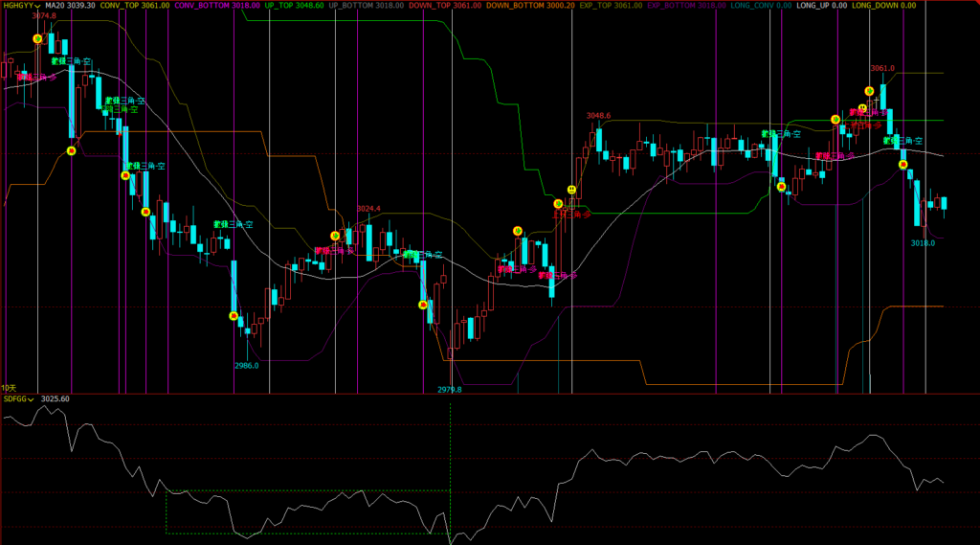
Task: Select the MA20 indicator label
Action: 70,6
